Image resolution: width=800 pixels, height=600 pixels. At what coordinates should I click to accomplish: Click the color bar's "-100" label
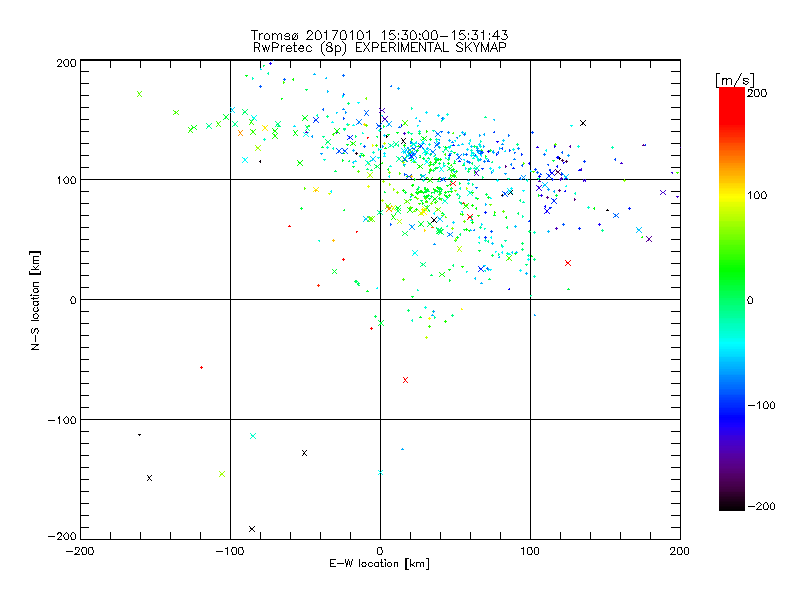pyautogui.click(x=761, y=406)
